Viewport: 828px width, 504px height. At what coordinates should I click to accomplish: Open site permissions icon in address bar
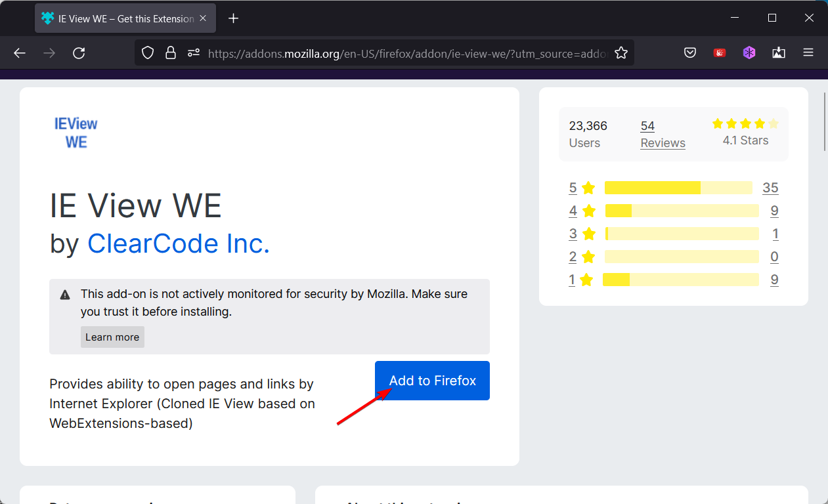coord(193,53)
